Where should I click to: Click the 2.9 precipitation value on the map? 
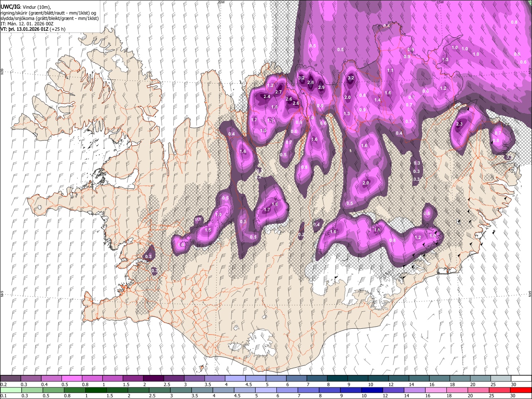(x=321, y=88)
